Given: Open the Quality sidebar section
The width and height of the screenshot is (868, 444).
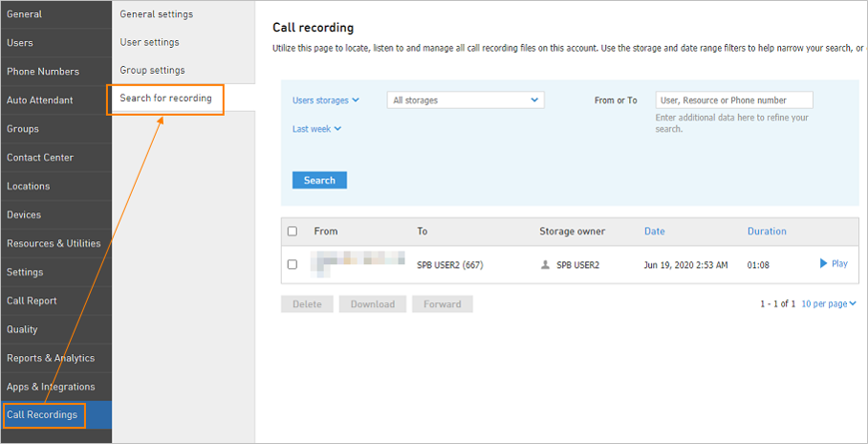Looking at the screenshot, I should tap(55, 329).
